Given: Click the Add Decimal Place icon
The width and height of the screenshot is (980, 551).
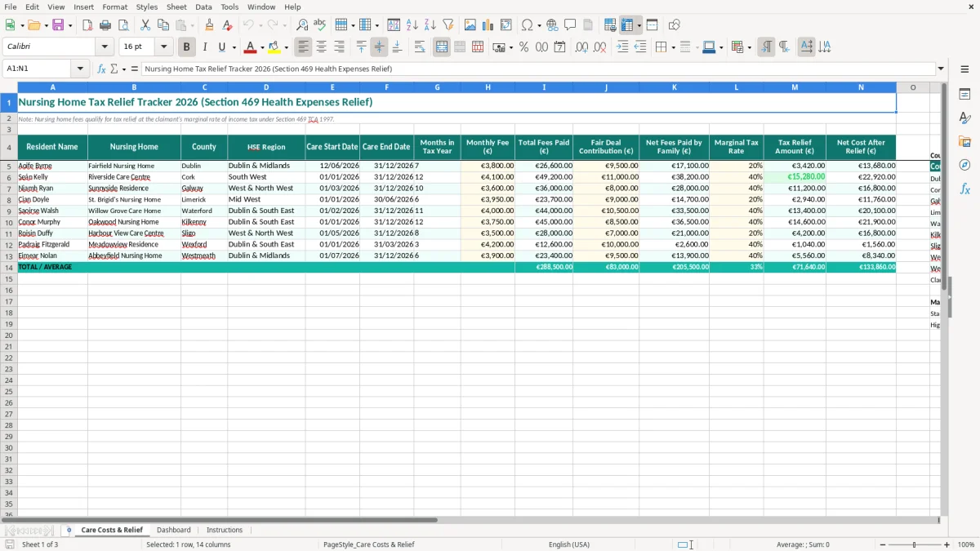Looking at the screenshot, I should (581, 47).
